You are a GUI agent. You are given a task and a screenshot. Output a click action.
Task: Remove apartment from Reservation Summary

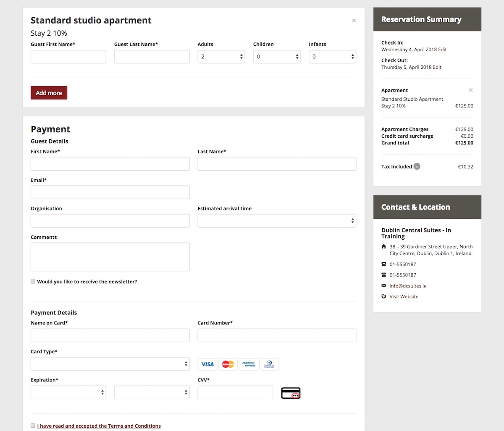(471, 90)
